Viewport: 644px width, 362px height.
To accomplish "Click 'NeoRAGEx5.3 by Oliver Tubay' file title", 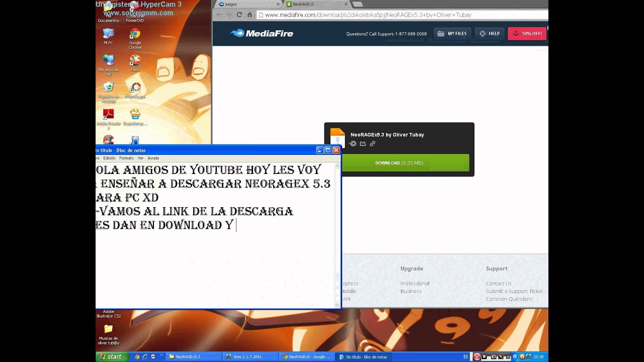I will [x=387, y=135].
